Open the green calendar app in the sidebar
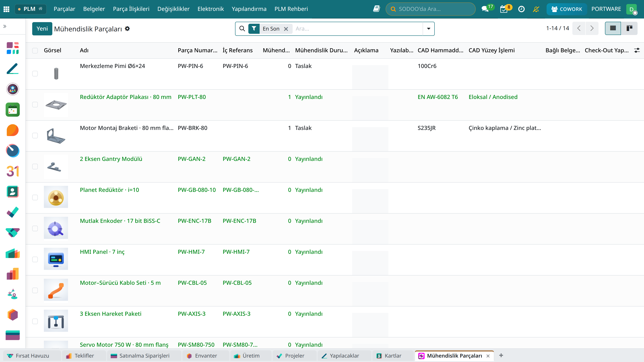Image resolution: width=644 pixels, height=362 pixels. point(12,110)
